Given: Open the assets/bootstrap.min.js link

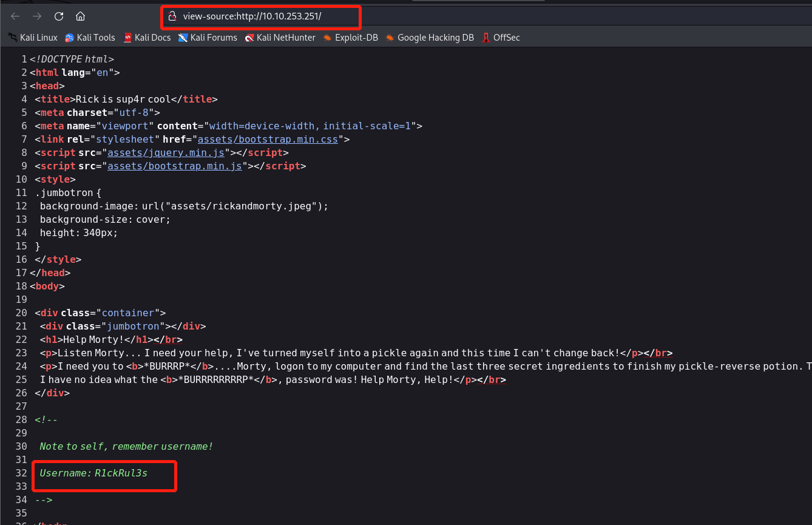Looking at the screenshot, I should (x=175, y=166).
